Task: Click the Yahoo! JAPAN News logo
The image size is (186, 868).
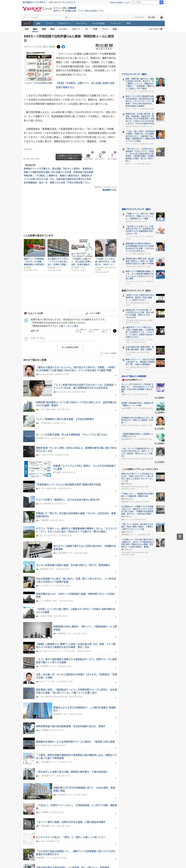Action: click(x=37, y=9)
